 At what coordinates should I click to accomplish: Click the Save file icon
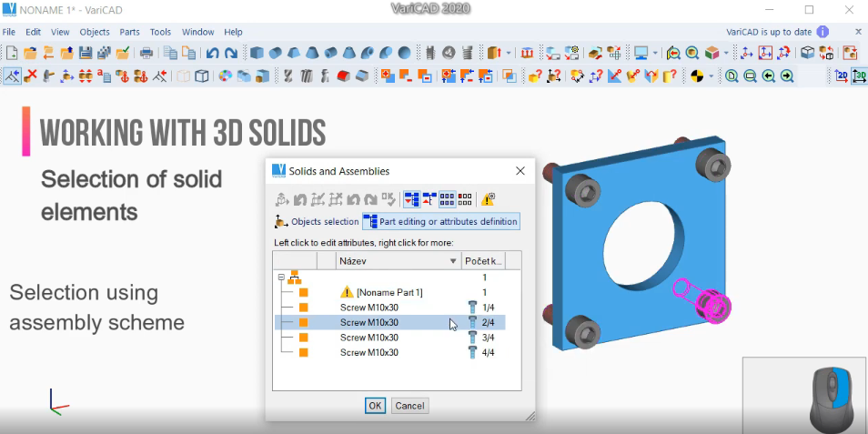point(86,53)
